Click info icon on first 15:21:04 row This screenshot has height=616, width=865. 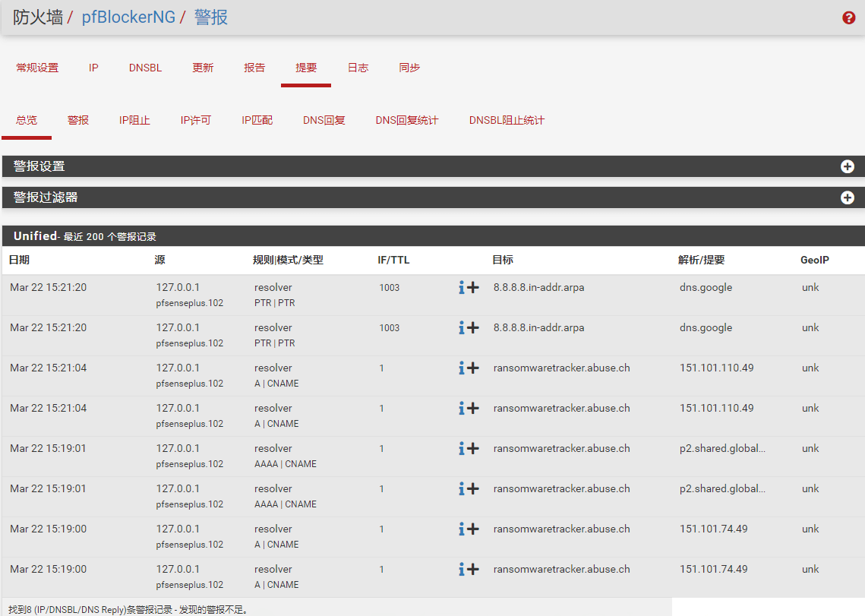click(x=461, y=368)
